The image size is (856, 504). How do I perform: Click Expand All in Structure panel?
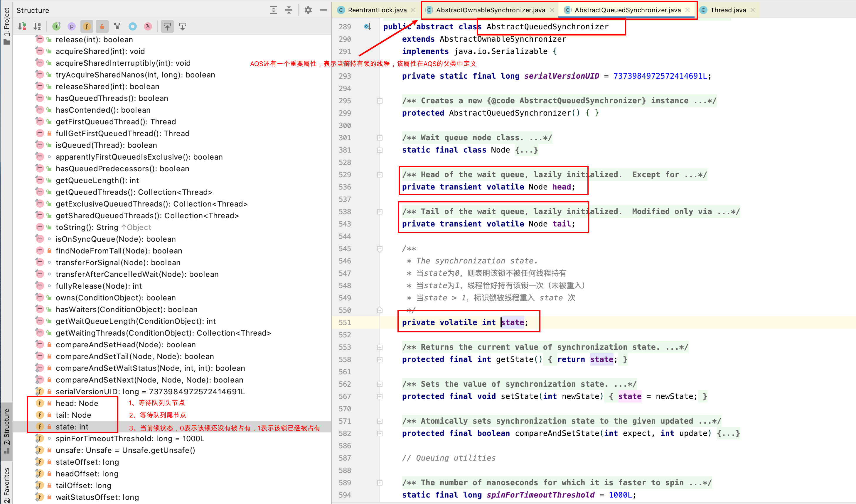(274, 10)
